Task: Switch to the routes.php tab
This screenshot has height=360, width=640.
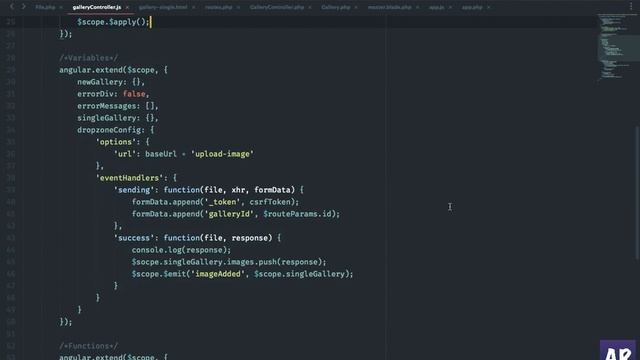Action: click(x=219, y=7)
